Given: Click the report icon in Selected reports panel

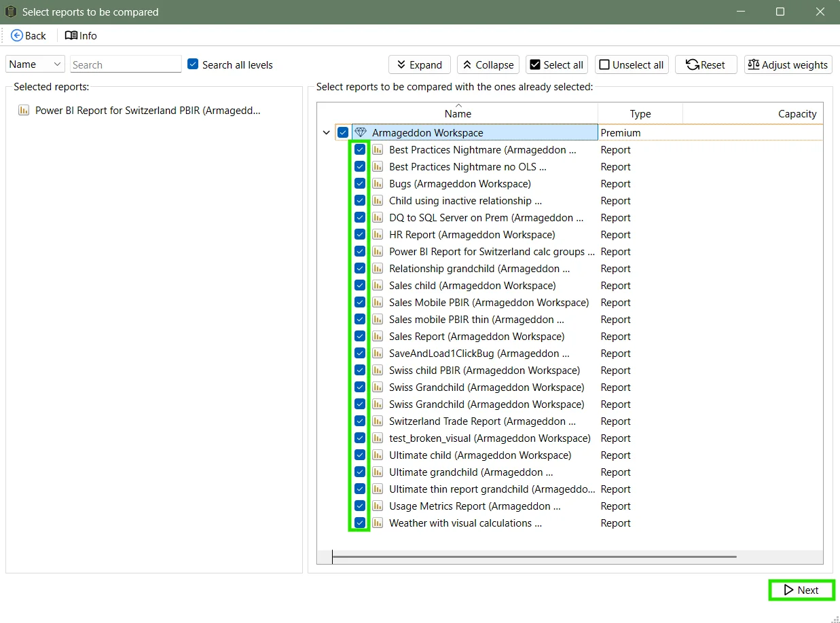Looking at the screenshot, I should (x=24, y=111).
